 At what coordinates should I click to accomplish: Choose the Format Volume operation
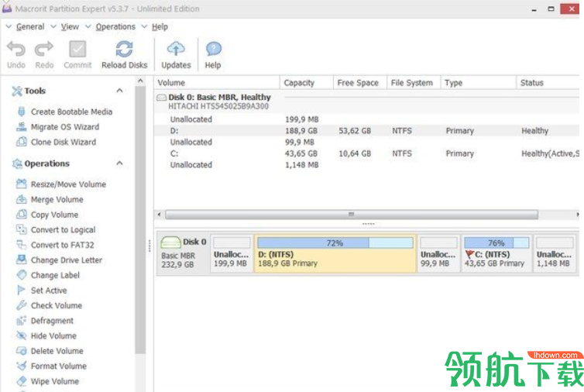tap(51, 366)
